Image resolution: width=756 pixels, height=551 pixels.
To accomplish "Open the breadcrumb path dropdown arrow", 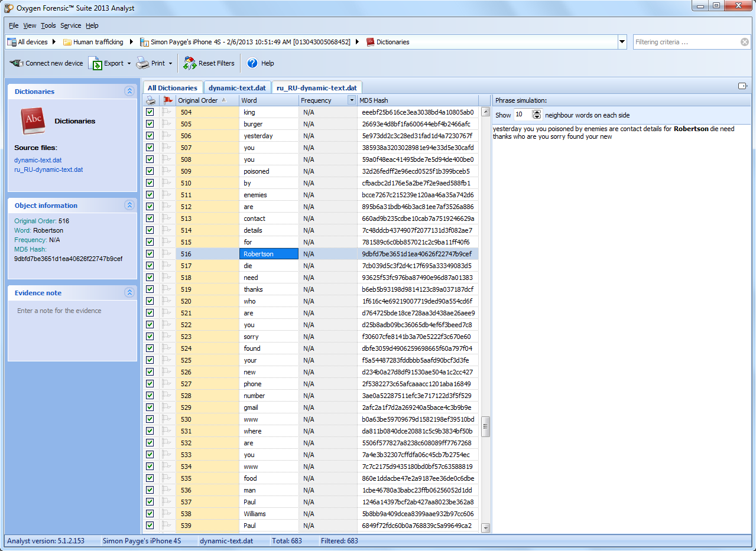I will 622,42.
